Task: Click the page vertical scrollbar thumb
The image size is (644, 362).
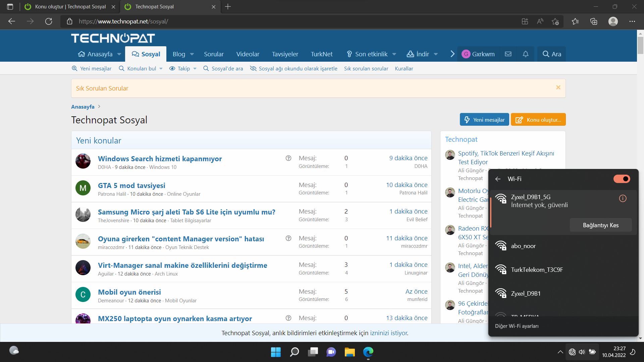Action: [640, 45]
